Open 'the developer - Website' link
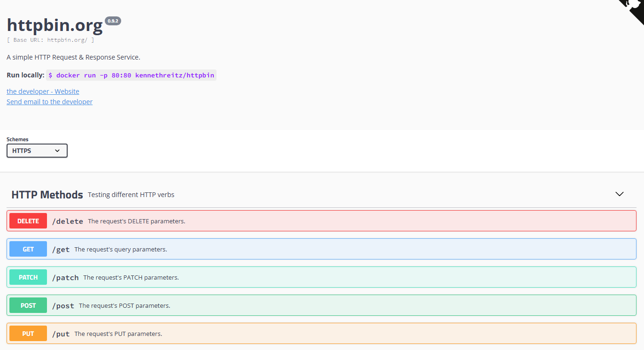This screenshot has height=350, width=644. [x=43, y=91]
